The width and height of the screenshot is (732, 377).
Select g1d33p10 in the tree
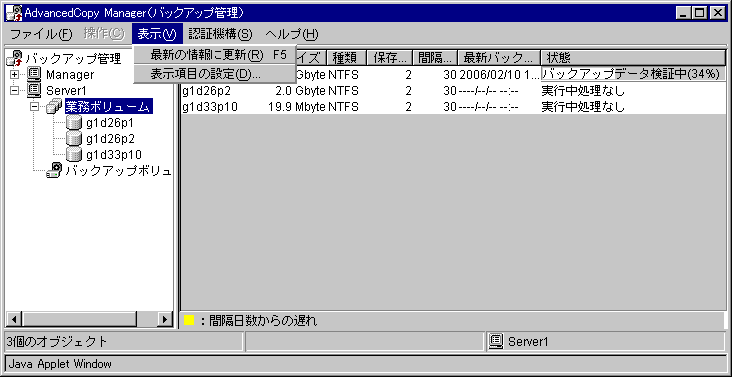(114, 155)
